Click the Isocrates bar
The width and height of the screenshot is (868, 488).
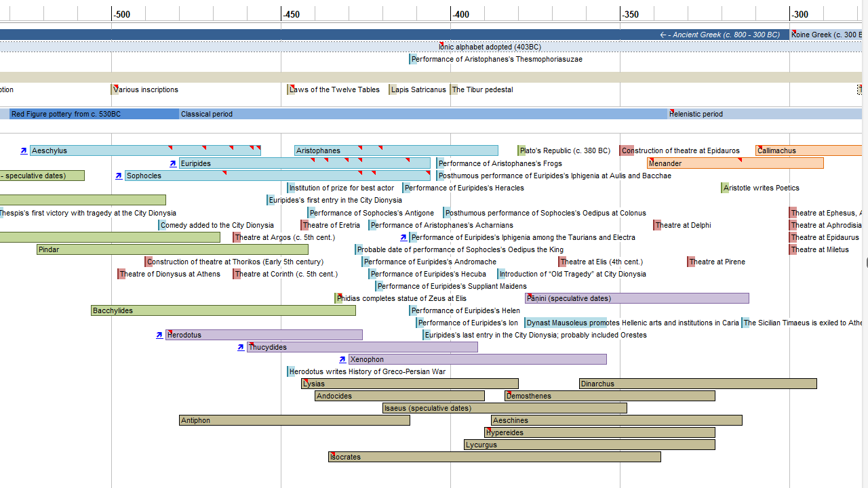[x=495, y=457]
